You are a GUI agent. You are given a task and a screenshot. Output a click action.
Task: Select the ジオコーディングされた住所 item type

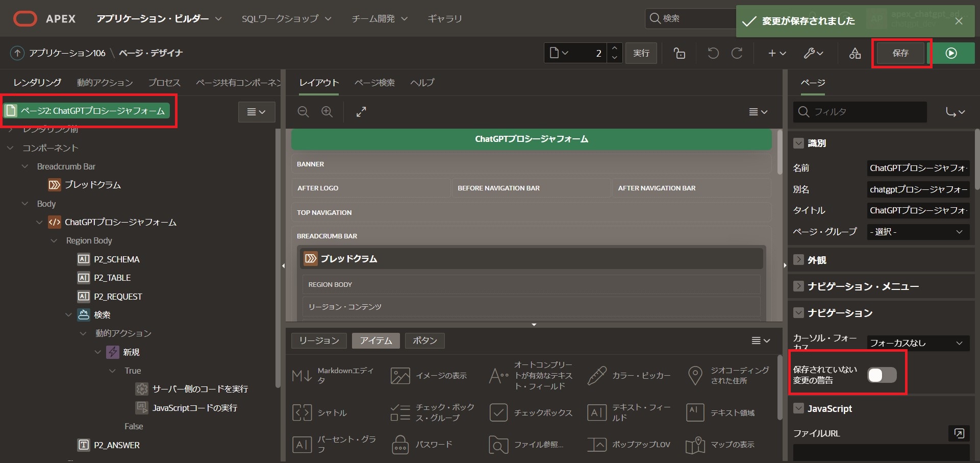click(x=728, y=376)
